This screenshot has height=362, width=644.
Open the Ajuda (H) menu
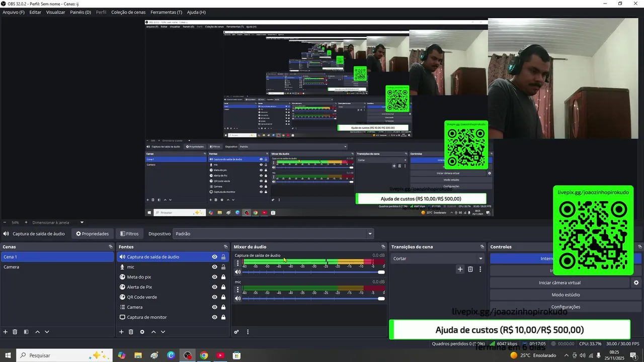pos(196,12)
